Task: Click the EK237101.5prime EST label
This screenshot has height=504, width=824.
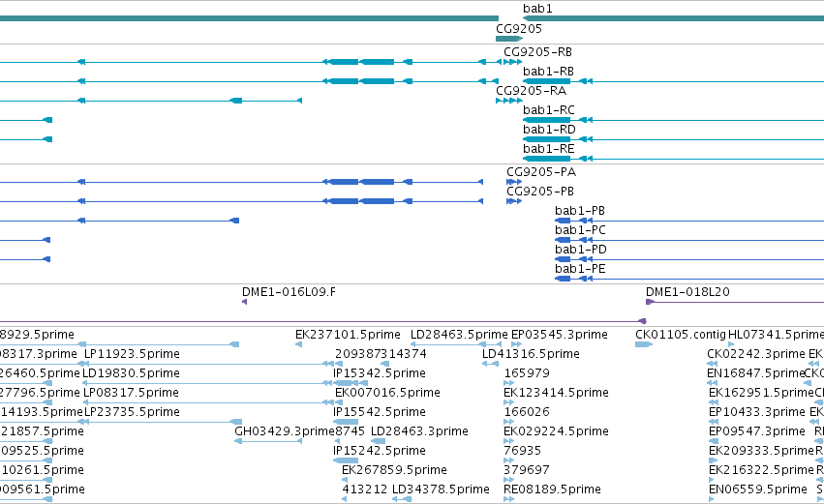Action: coord(348,335)
